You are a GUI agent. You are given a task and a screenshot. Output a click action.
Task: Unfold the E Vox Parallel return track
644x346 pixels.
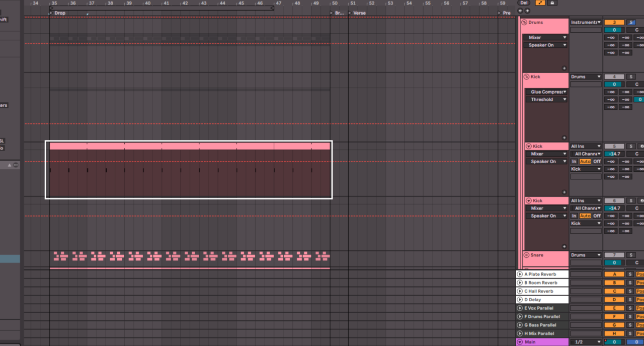point(520,308)
